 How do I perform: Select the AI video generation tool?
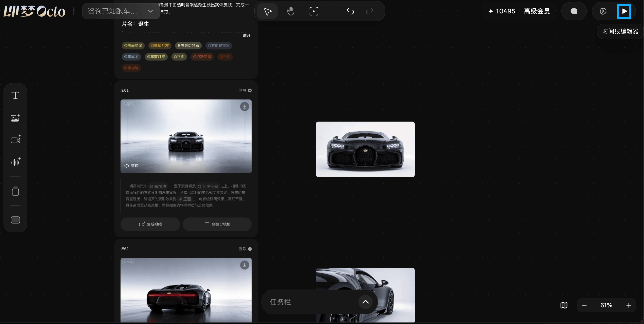click(15, 139)
